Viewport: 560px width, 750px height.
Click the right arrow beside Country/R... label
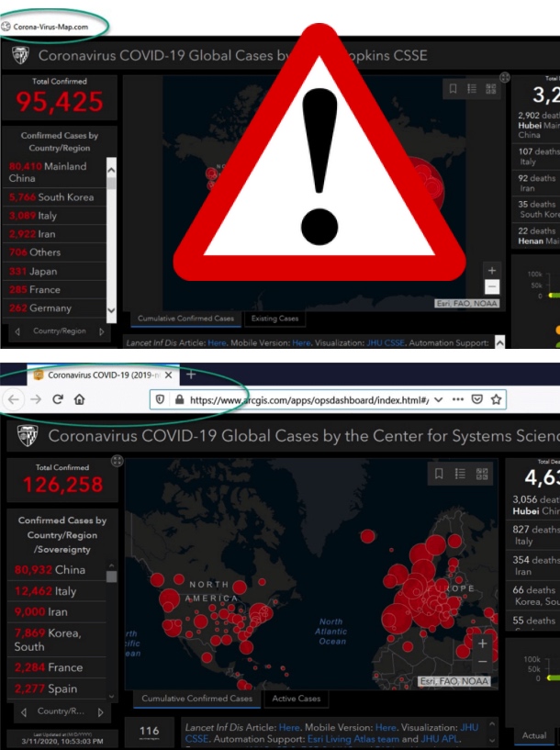pyautogui.click(x=100, y=711)
